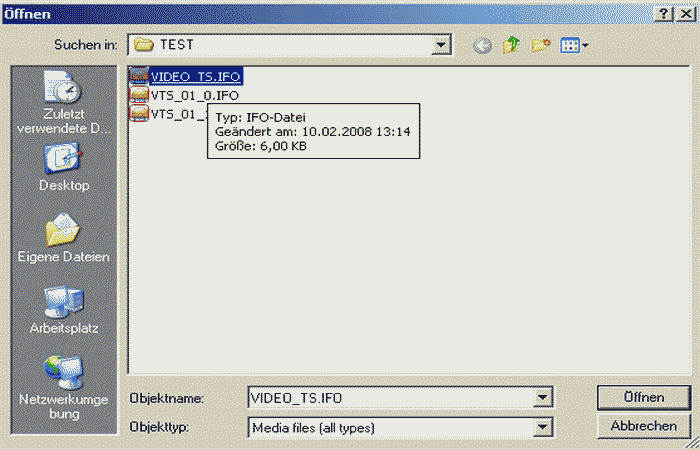Click the third IFO file's icon
Image resolution: width=700 pixels, height=450 pixels.
tap(140, 114)
